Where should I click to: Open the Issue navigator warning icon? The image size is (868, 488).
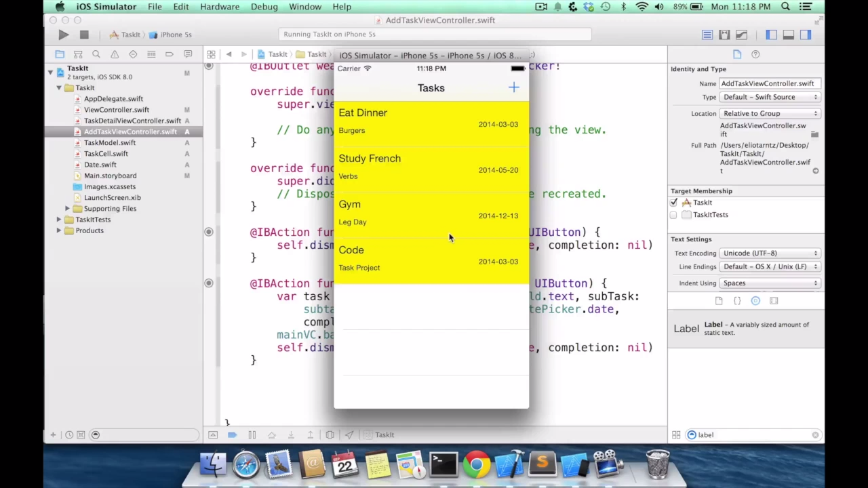point(115,54)
